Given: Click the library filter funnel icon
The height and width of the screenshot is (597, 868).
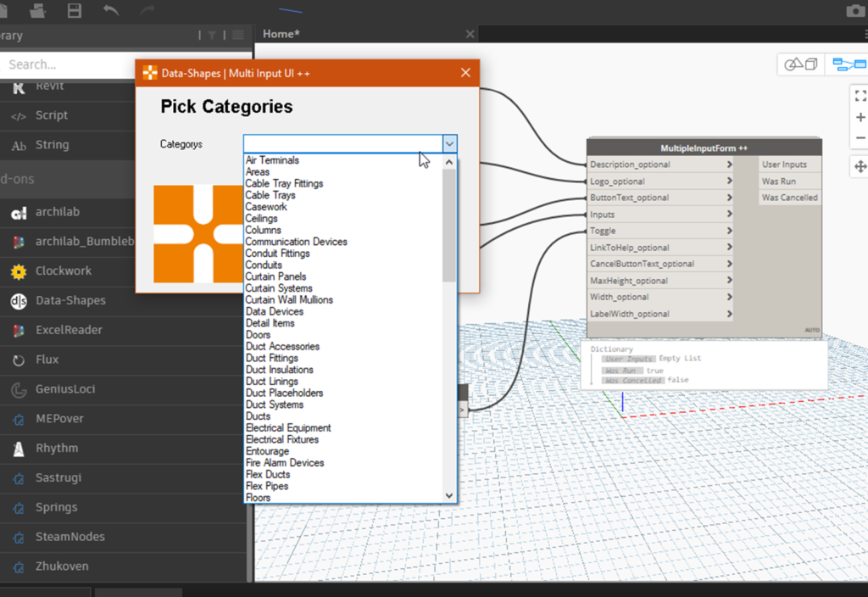Looking at the screenshot, I should [211, 35].
